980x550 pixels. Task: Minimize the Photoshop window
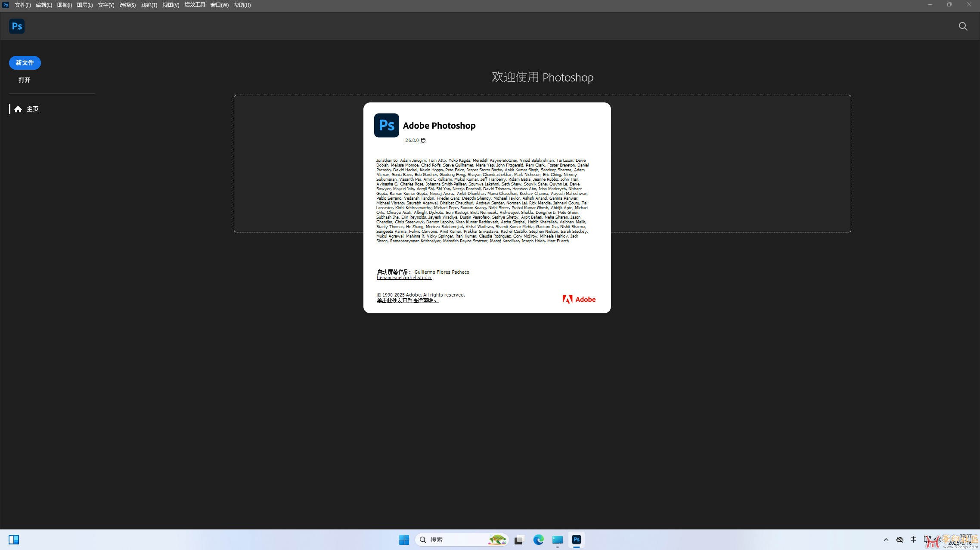pos(930,5)
